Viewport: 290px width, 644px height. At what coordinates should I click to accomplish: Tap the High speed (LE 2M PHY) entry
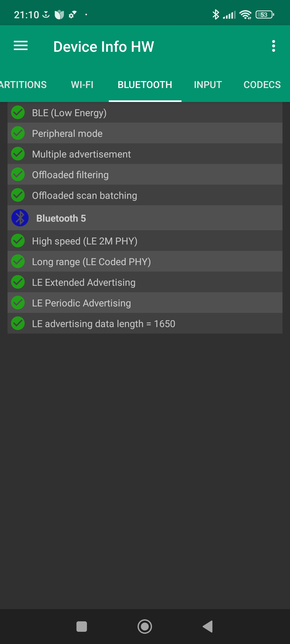click(145, 241)
